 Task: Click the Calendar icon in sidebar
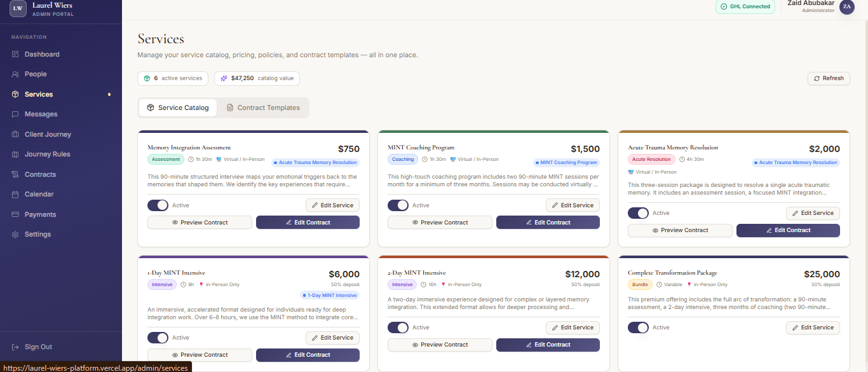click(x=15, y=195)
